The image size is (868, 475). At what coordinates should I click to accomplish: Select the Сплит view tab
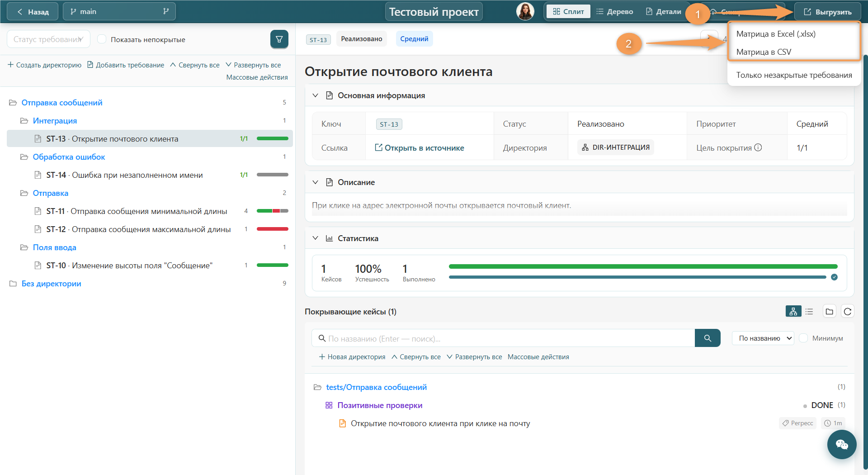[568, 11]
